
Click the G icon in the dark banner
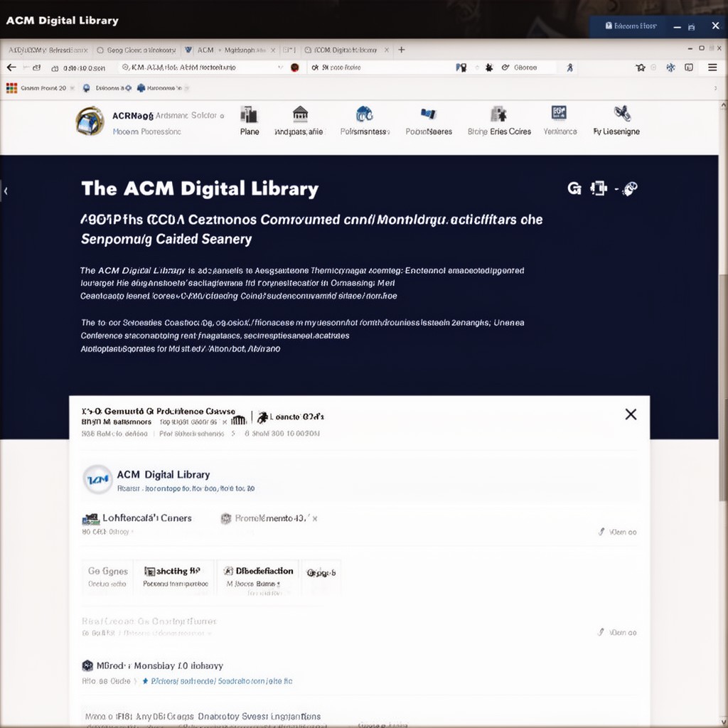coord(574,188)
